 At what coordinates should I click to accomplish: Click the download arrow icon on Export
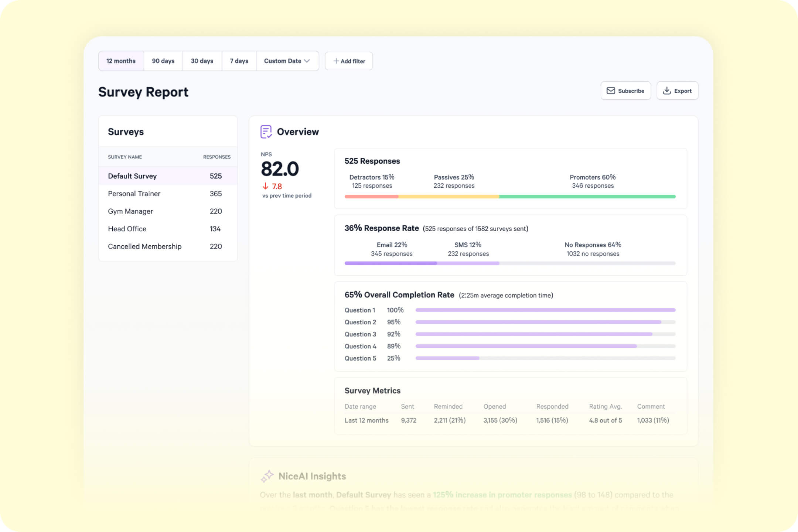[x=666, y=91]
